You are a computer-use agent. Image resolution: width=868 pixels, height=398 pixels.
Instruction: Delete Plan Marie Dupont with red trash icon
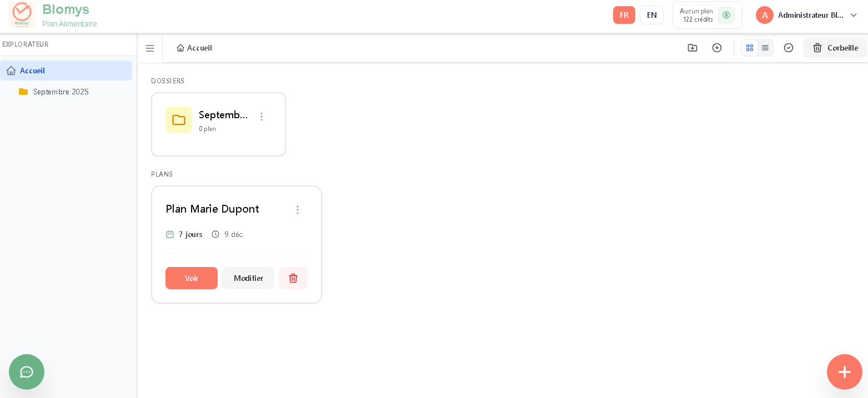point(293,278)
